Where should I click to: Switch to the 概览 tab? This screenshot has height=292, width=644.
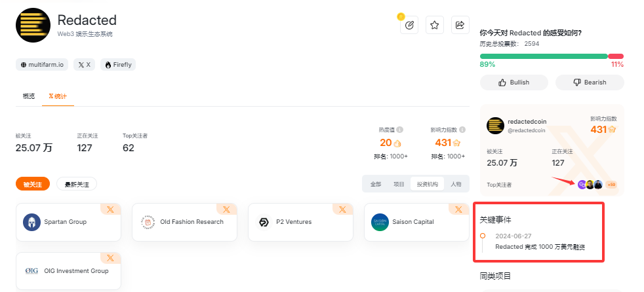[x=29, y=96]
